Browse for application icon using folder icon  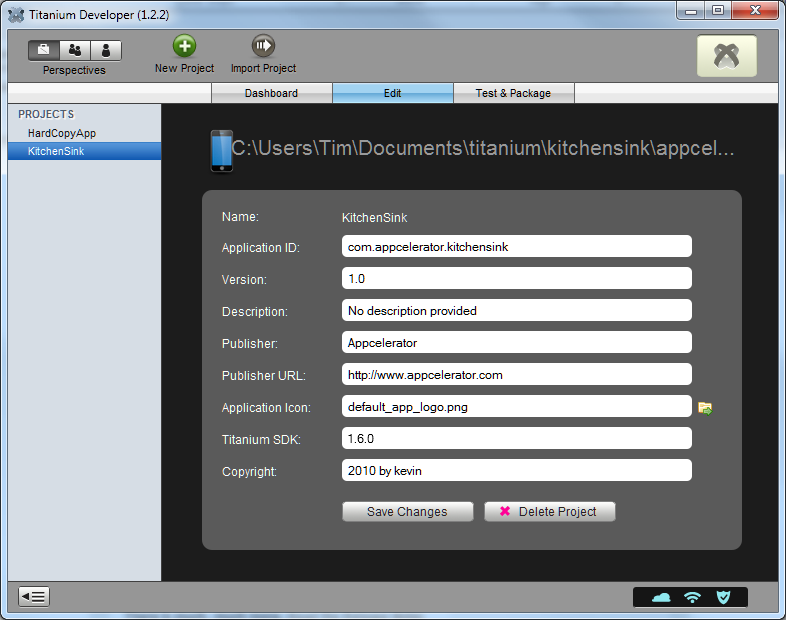[705, 408]
